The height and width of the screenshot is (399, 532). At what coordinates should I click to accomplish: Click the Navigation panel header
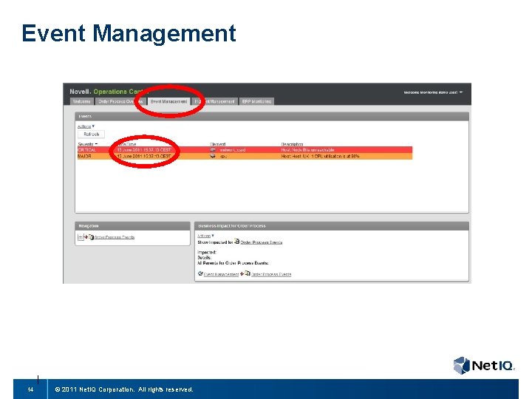coord(132,226)
